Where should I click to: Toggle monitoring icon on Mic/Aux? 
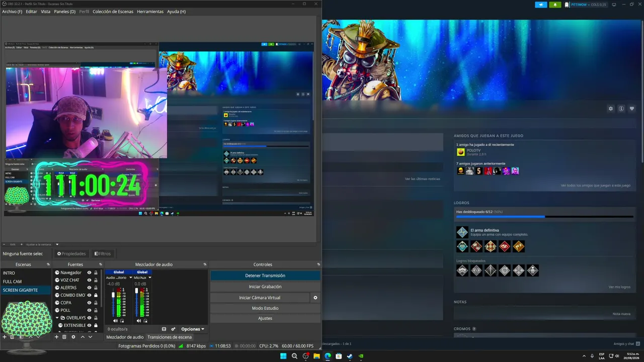click(x=145, y=321)
